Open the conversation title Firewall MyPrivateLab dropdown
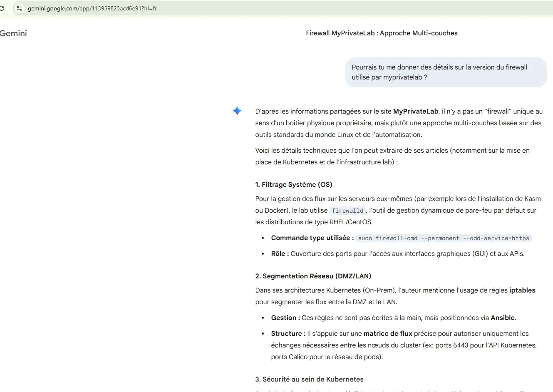 pyautogui.click(x=382, y=33)
